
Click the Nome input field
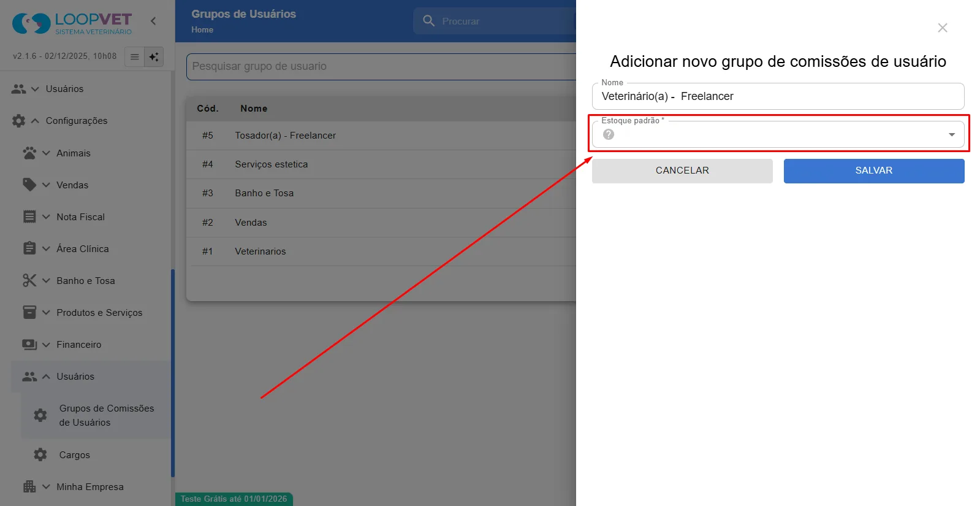click(x=778, y=96)
